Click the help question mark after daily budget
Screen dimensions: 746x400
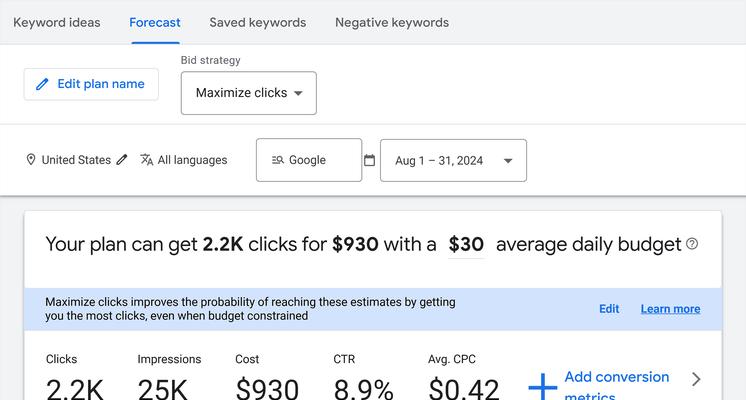point(692,244)
